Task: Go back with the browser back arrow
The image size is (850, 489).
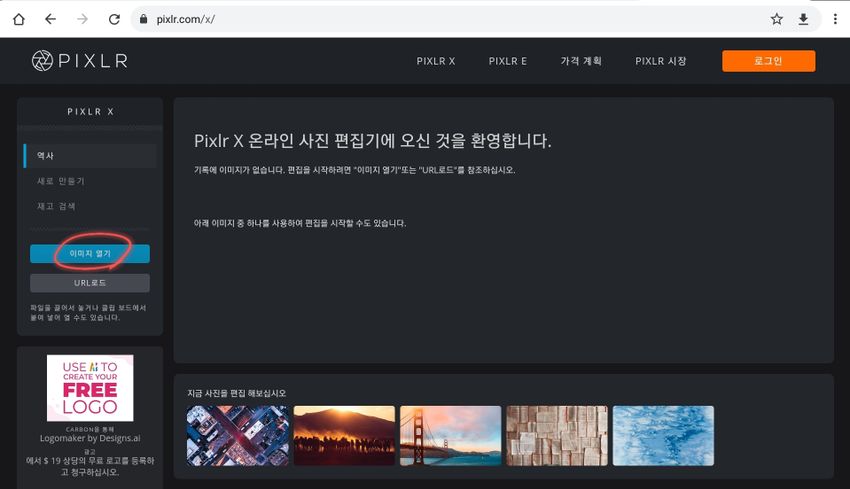Action: coord(50,20)
